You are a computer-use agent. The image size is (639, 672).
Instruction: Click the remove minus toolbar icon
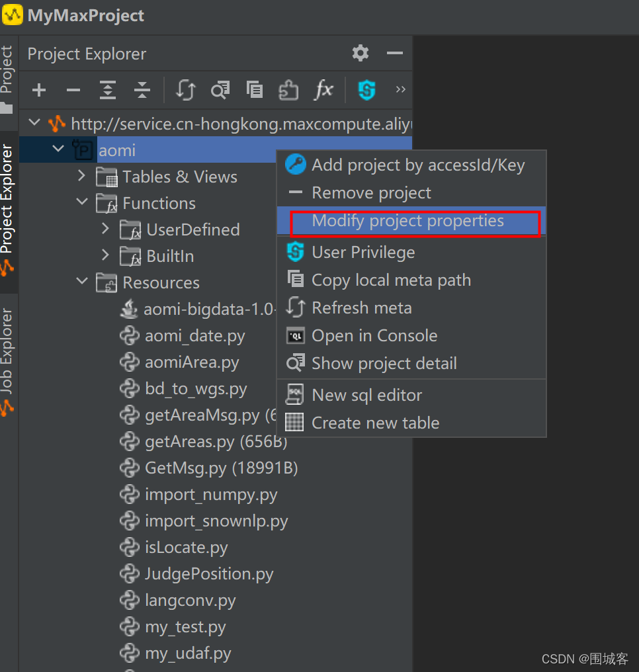tap(73, 90)
